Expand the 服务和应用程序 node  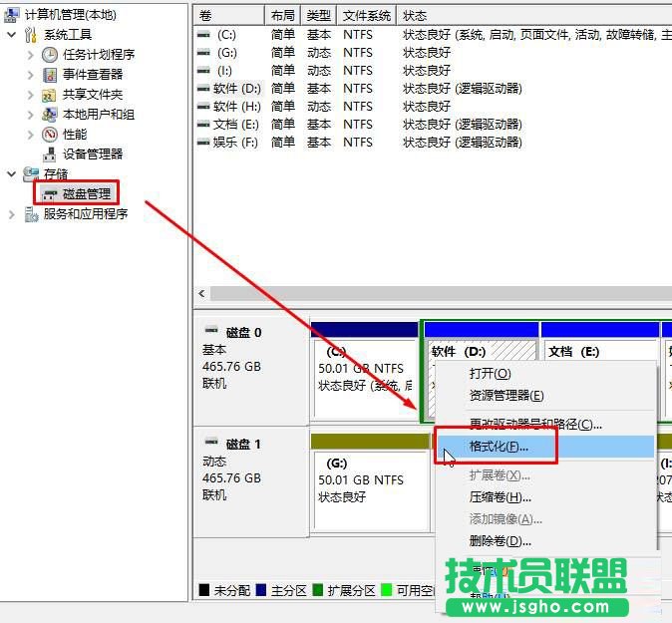[12, 214]
